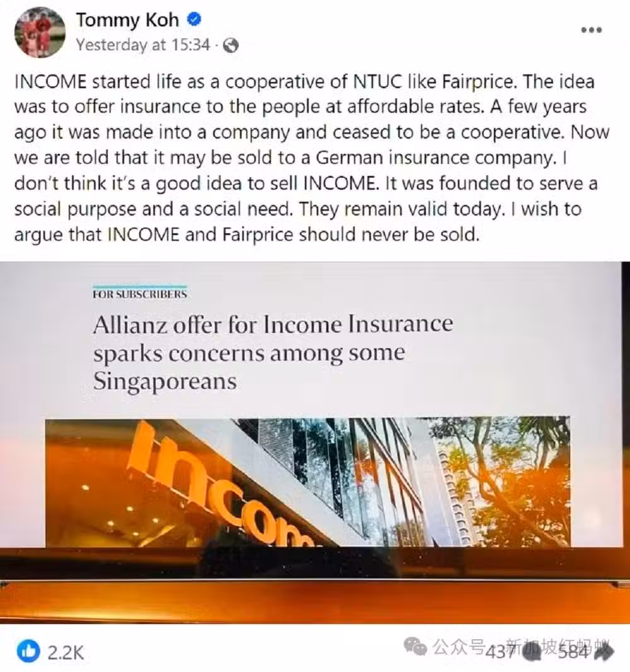Viewport: 630px width, 672px height.
Task: Click the FOR SUBSCRIBERS label
Action: point(140,294)
